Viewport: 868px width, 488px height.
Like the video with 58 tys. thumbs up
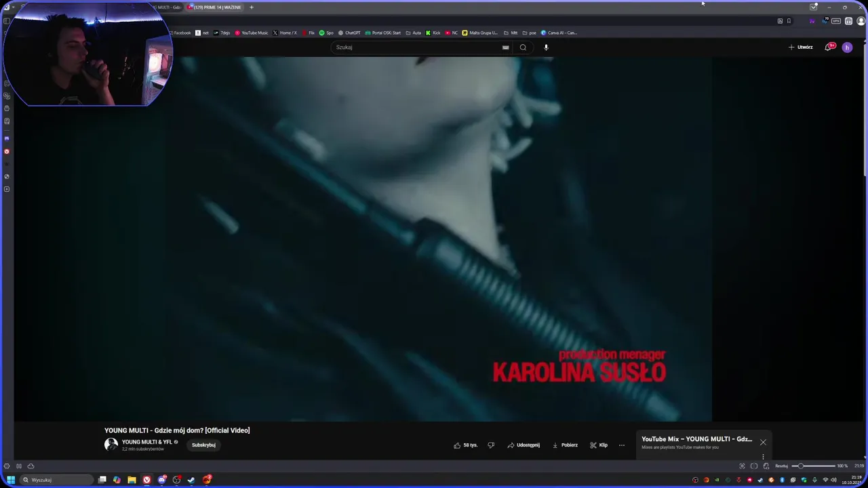coord(466,445)
